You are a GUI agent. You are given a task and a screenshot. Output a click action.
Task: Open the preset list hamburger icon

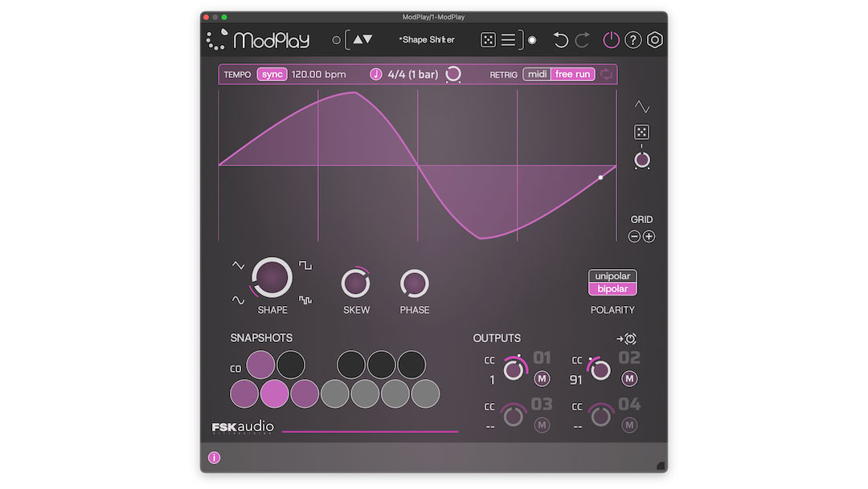pyautogui.click(x=508, y=40)
